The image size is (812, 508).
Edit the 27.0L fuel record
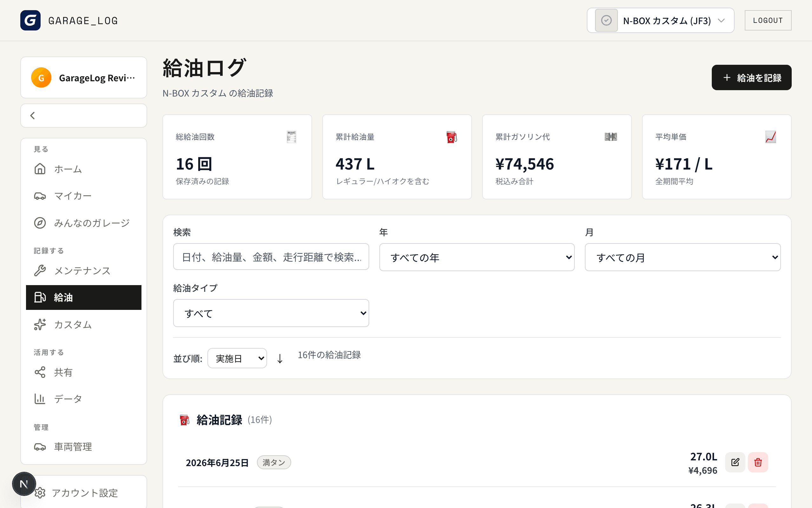click(735, 462)
